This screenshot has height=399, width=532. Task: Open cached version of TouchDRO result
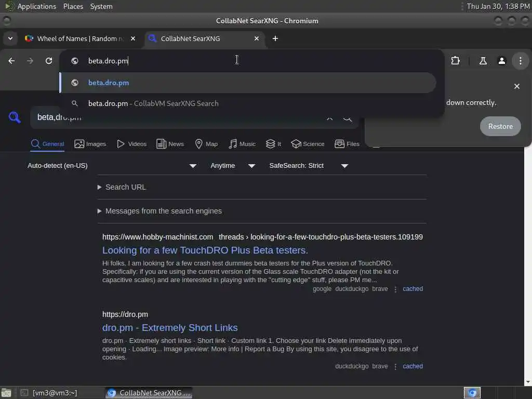click(413, 289)
